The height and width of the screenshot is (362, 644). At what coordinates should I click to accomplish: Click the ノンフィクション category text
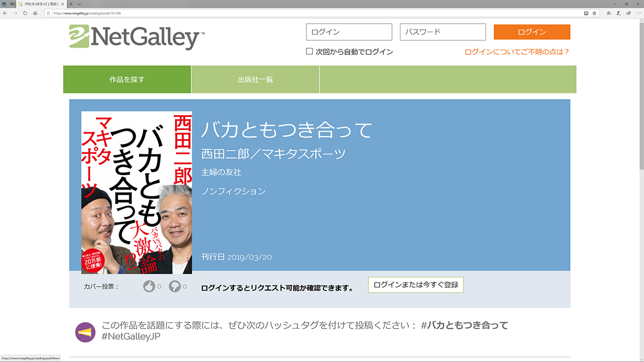click(233, 191)
